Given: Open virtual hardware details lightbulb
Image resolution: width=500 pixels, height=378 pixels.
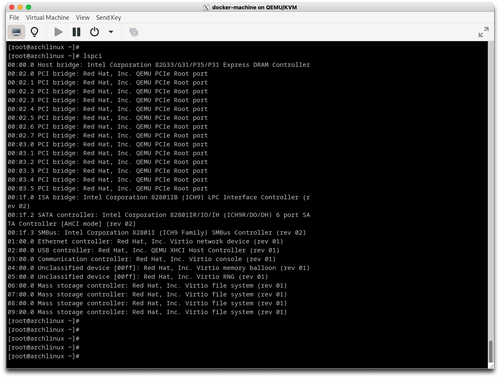Looking at the screenshot, I should pyautogui.click(x=34, y=32).
